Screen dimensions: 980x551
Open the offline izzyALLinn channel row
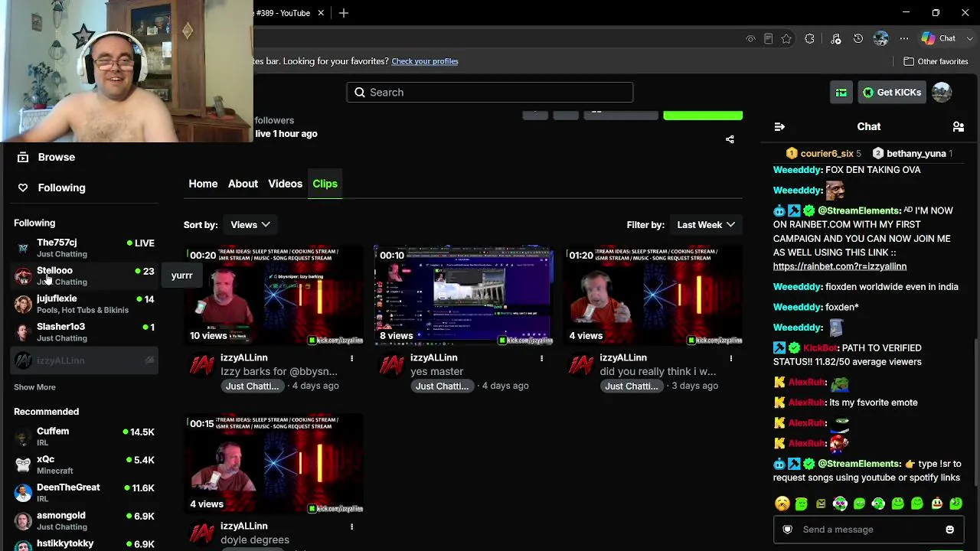(84, 360)
